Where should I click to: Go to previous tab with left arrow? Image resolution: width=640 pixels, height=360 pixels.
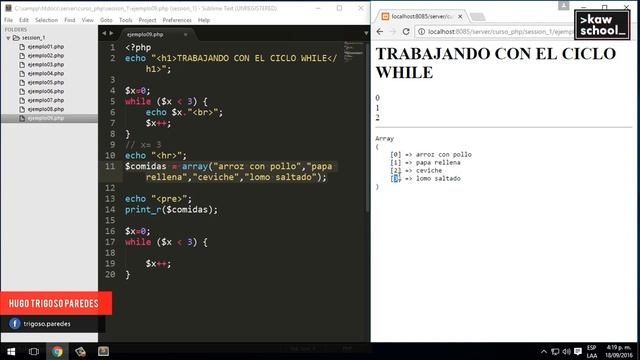click(104, 33)
